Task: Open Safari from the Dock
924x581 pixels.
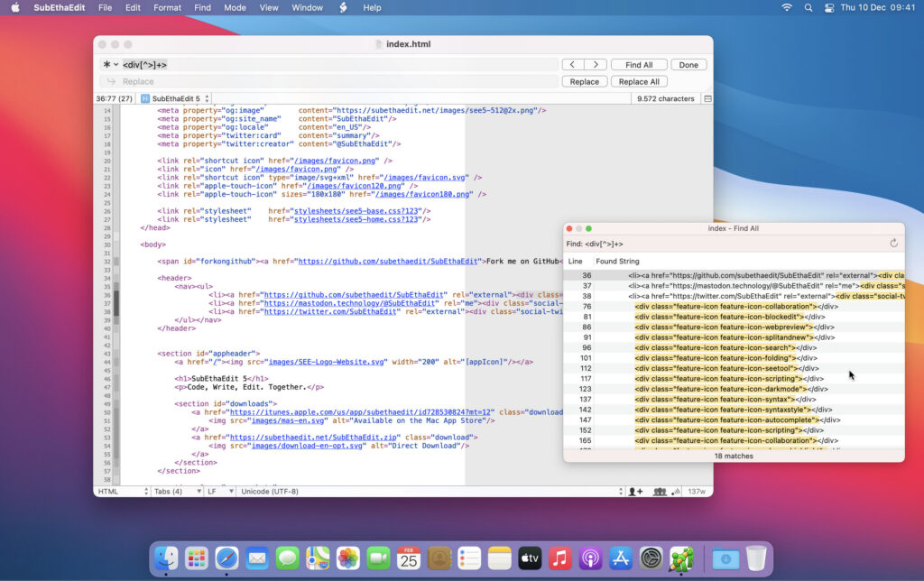Action: coord(226,558)
